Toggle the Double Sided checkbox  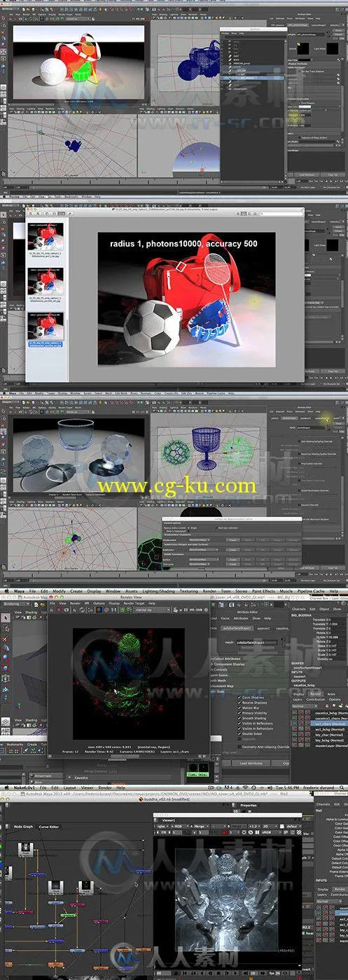[x=239, y=734]
